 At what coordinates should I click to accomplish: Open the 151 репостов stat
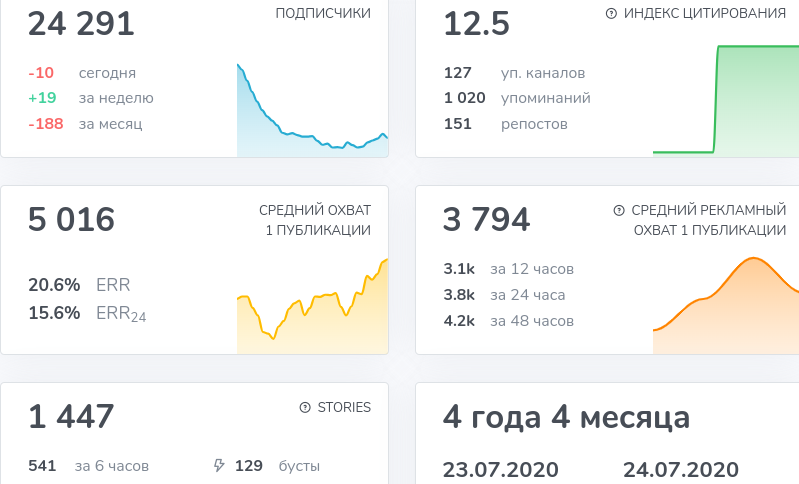pos(505,124)
